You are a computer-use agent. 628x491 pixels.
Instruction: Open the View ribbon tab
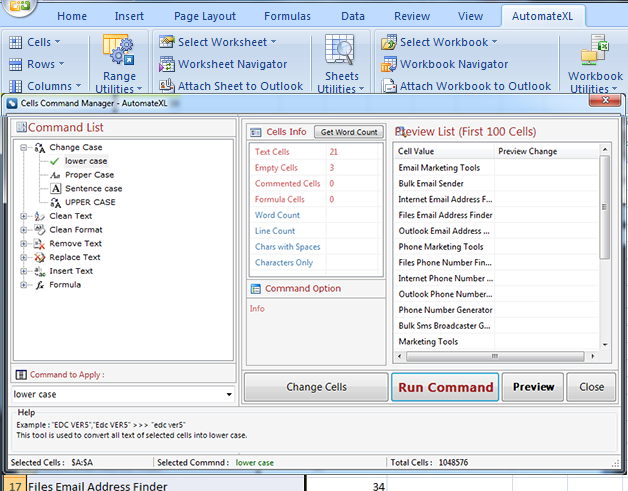[x=470, y=16]
